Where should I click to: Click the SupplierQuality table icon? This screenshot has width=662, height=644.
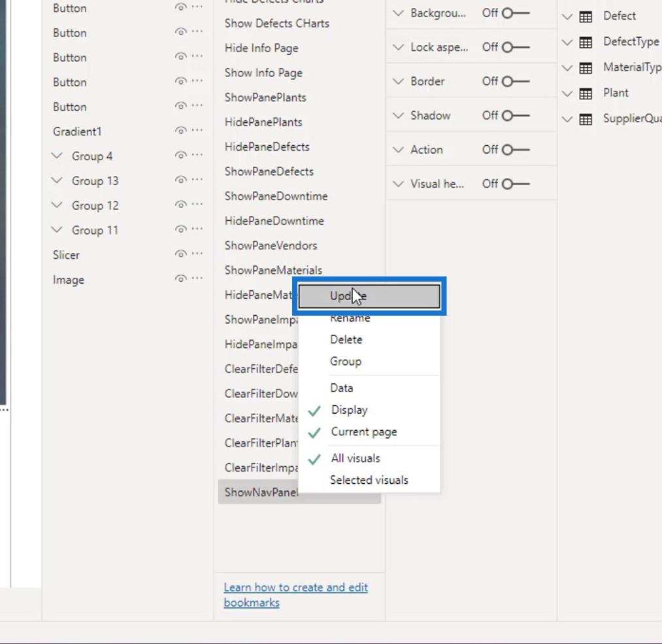[x=586, y=120]
